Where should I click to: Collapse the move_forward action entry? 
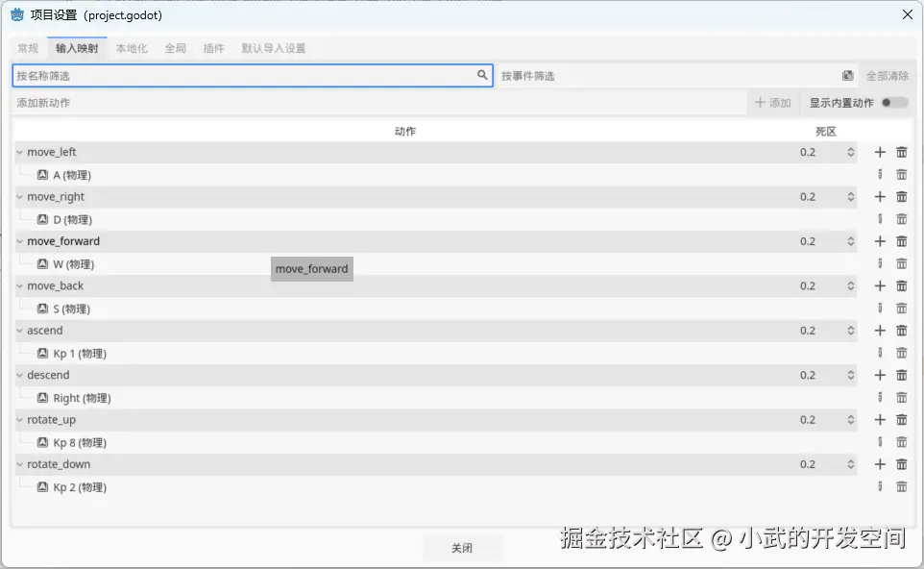(18, 240)
